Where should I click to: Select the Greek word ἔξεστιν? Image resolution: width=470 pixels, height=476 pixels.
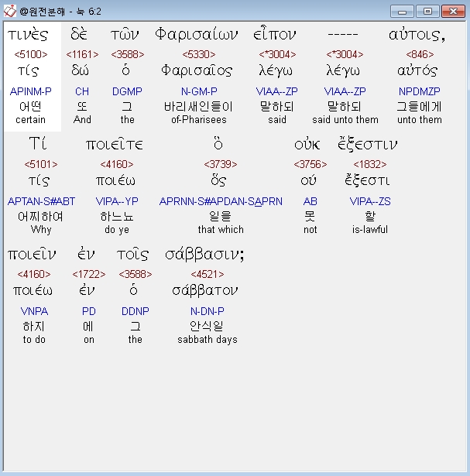point(367,144)
